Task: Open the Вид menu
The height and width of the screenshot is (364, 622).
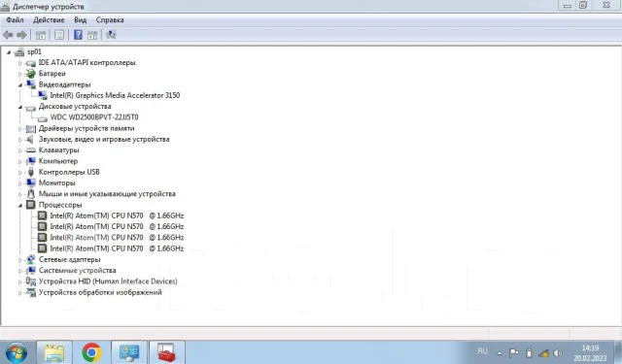Action: [80, 19]
